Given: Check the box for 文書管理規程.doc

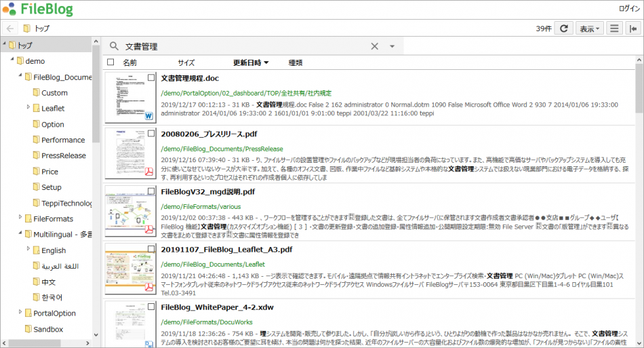Looking at the screenshot, I should tap(152, 78).
